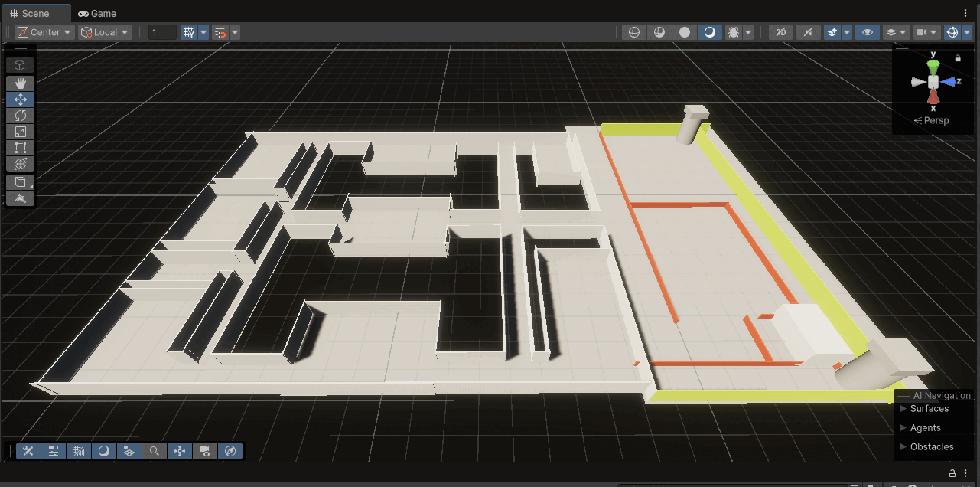This screenshot has width=980, height=487.
Task: Click the Persp projection label
Action: (x=936, y=121)
